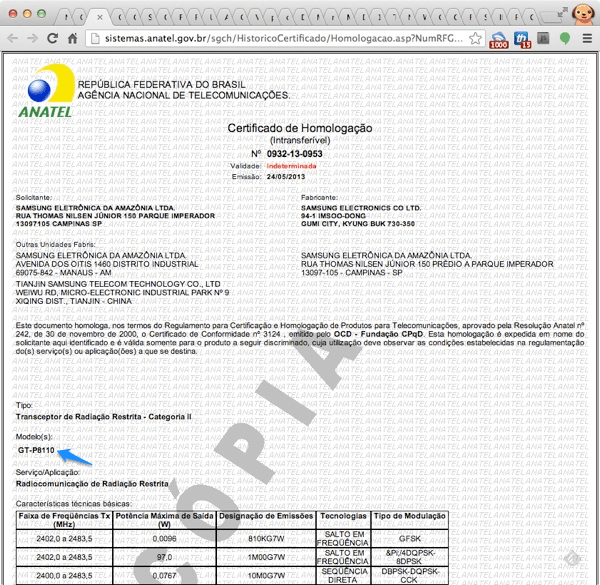Image resolution: width=600 pixels, height=585 pixels.
Task: Open the browser home page
Action: tap(73, 38)
